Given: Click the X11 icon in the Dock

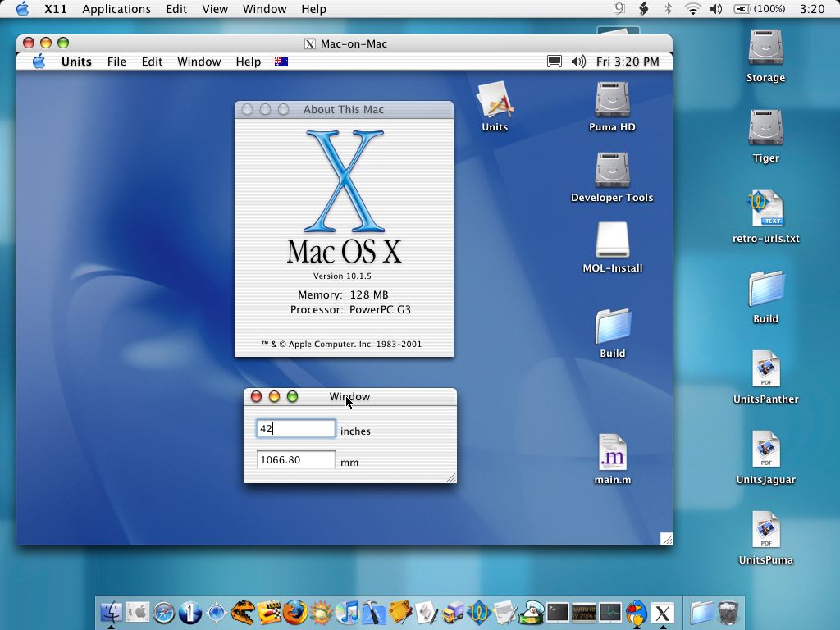Looking at the screenshot, I should pos(663,612).
